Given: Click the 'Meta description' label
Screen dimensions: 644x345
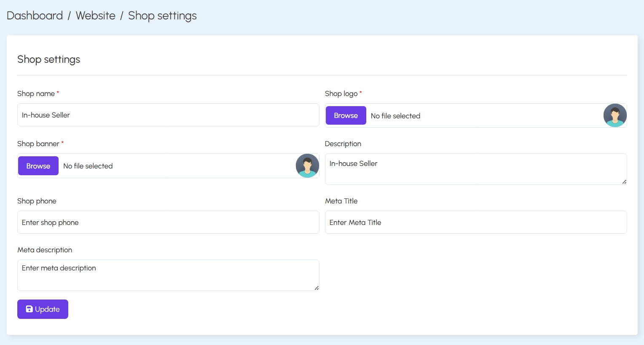Looking at the screenshot, I should pyautogui.click(x=45, y=250).
